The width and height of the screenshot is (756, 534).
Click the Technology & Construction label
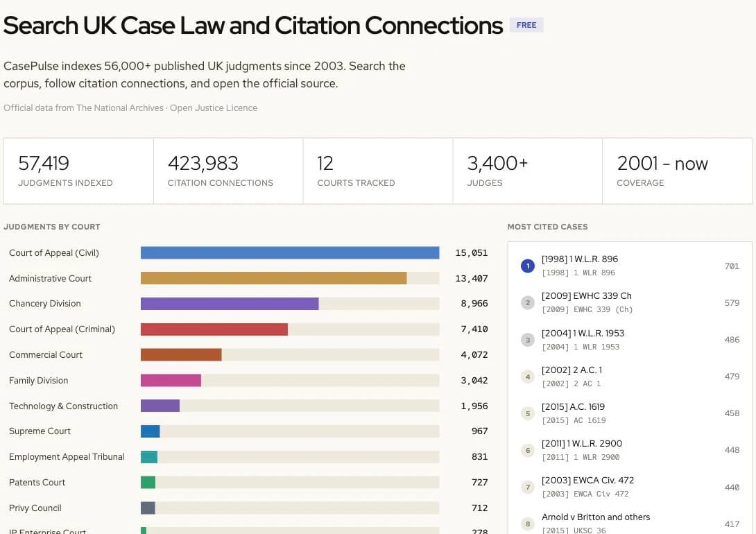point(63,406)
